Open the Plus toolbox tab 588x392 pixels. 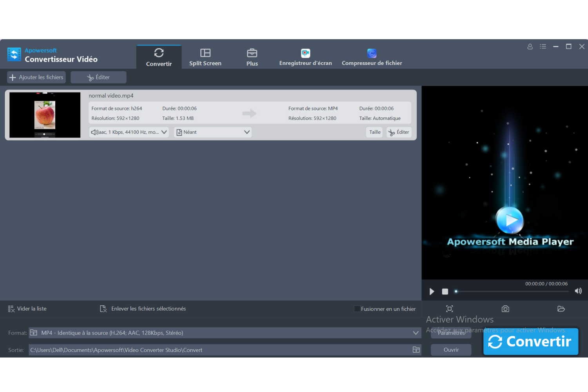tap(252, 57)
